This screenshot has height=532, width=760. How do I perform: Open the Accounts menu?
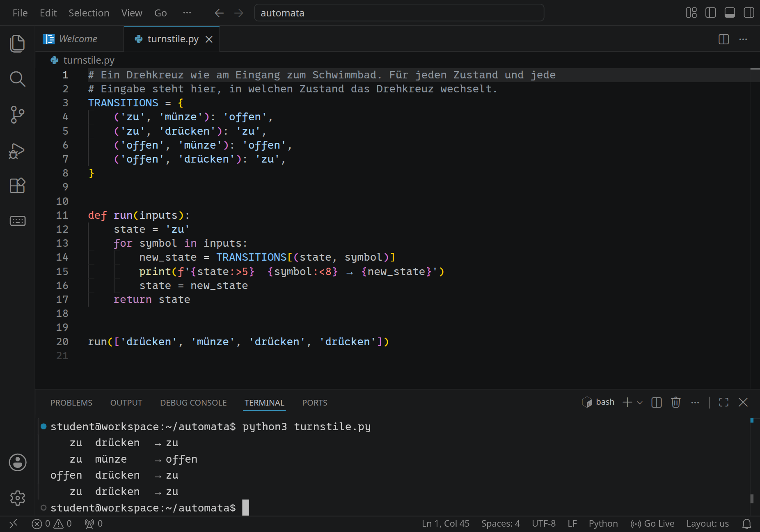point(17,463)
